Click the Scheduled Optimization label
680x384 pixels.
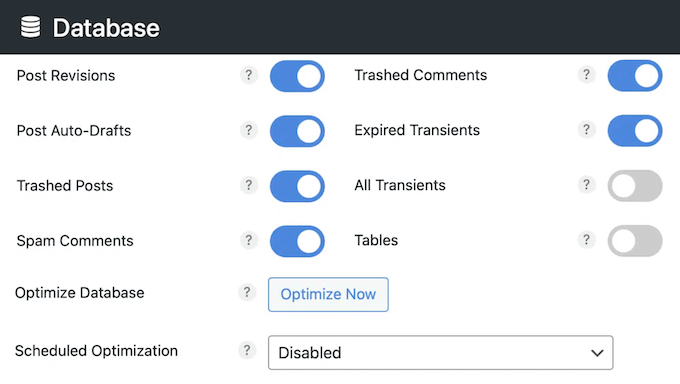pyautogui.click(x=96, y=351)
